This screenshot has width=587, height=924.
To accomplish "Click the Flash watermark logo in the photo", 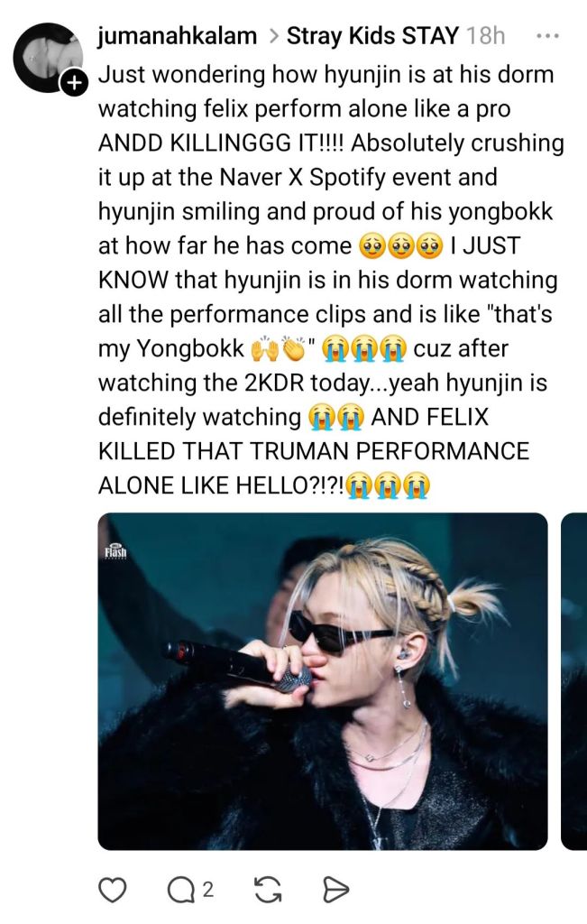I will [x=115, y=551].
